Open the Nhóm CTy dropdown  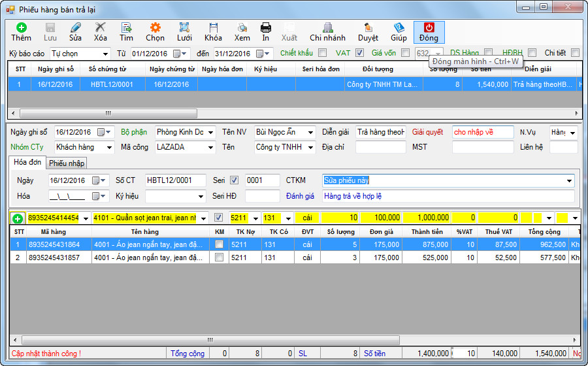[109, 147]
